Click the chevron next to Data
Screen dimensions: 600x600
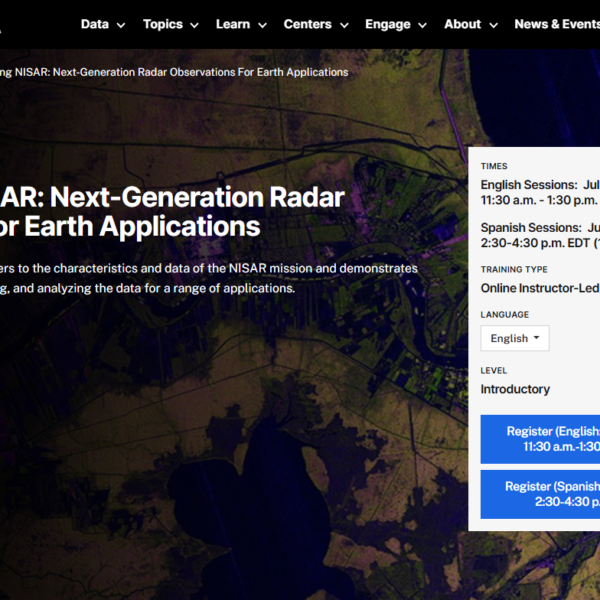121,26
